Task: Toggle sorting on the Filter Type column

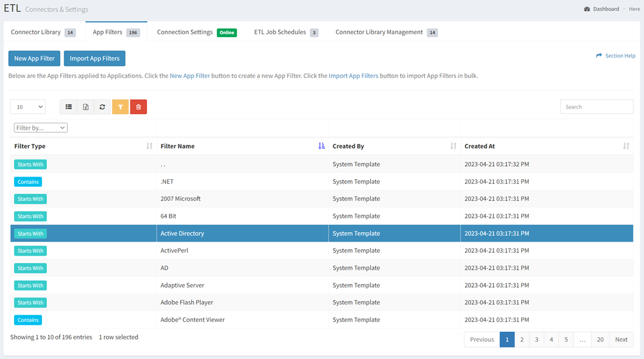Action: [x=148, y=145]
